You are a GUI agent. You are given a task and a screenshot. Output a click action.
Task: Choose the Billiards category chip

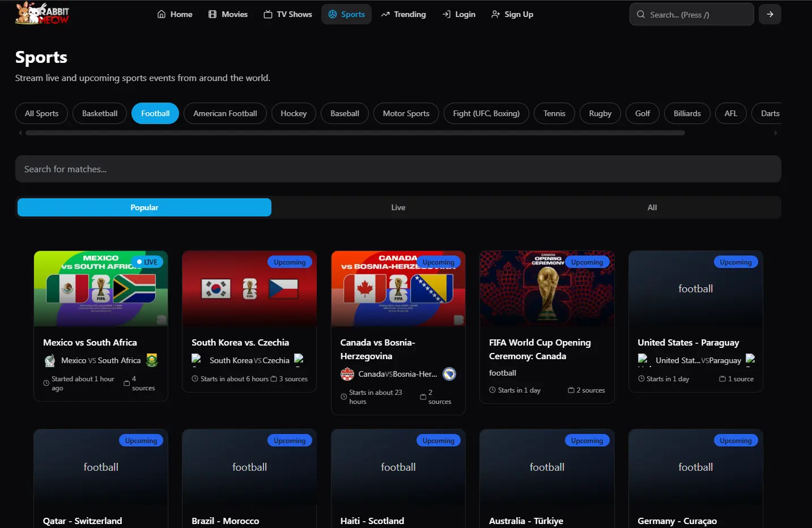coord(687,113)
